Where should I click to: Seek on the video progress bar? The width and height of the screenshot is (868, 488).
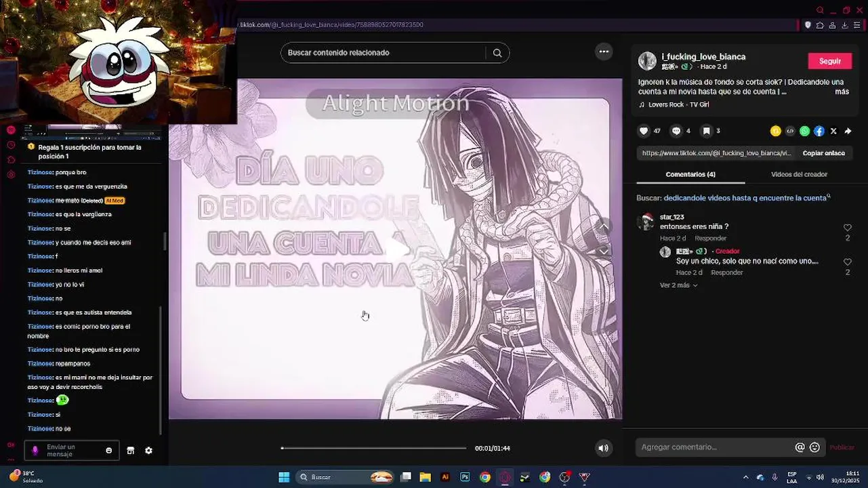coord(373,448)
